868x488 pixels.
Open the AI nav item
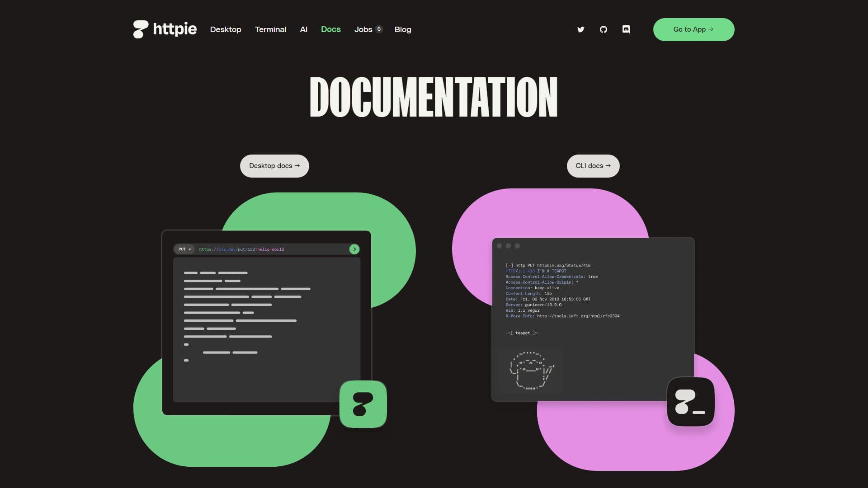[304, 29]
